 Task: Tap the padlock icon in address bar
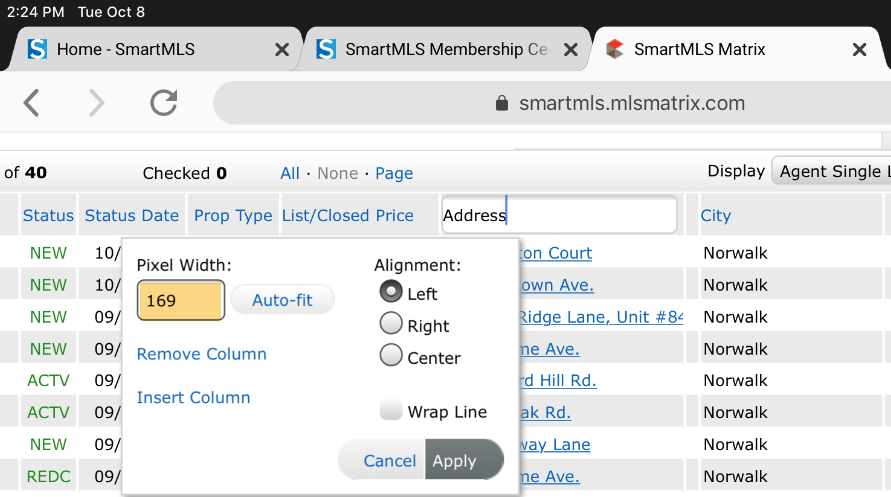(x=502, y=104)
